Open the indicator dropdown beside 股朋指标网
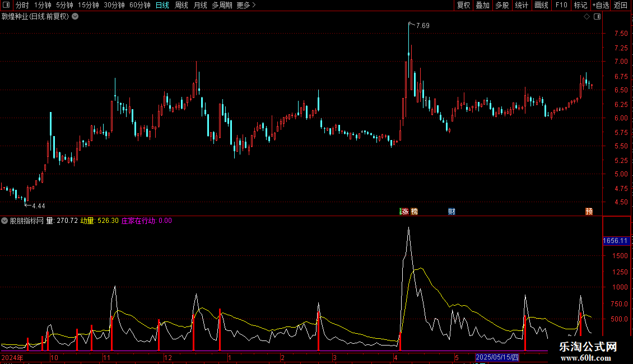 4,221
